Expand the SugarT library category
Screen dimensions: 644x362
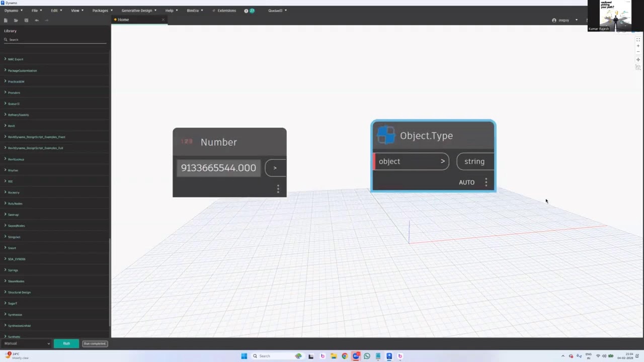54,303
